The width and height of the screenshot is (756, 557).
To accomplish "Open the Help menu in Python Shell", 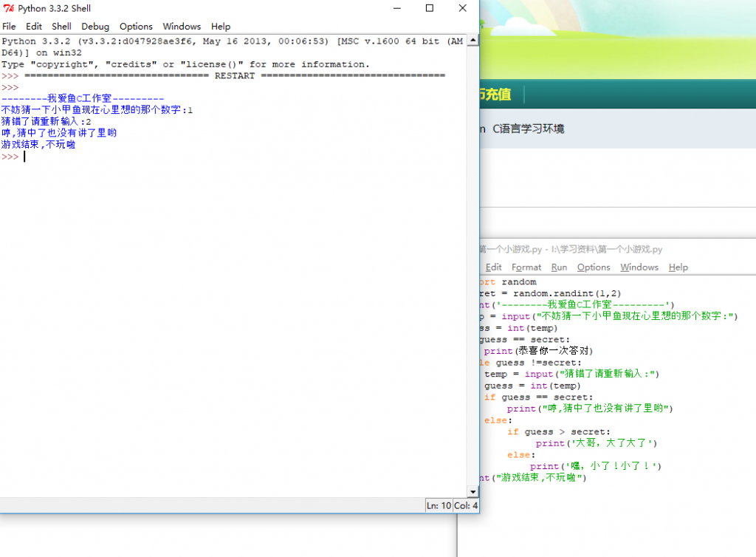I will [221, 26].
